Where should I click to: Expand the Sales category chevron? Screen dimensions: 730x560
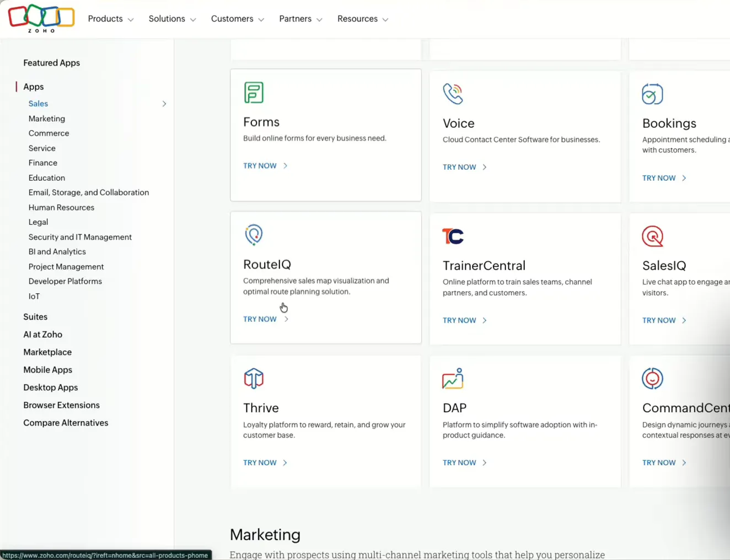164,104
